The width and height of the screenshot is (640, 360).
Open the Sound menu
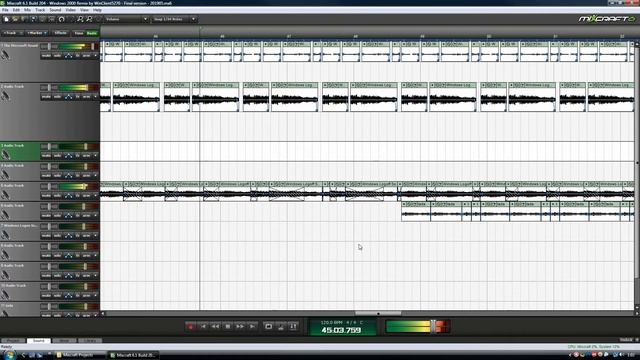point(55,10)
